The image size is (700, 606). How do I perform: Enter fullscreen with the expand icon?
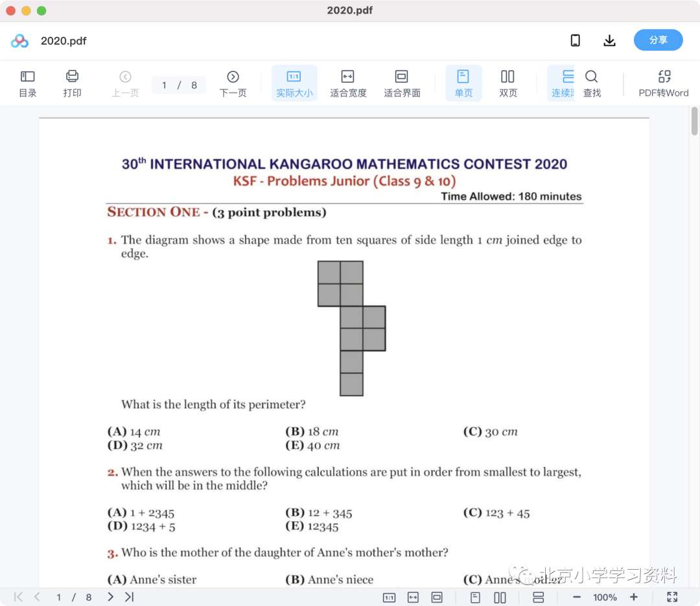pyautogui.click(x=672, y=597)
